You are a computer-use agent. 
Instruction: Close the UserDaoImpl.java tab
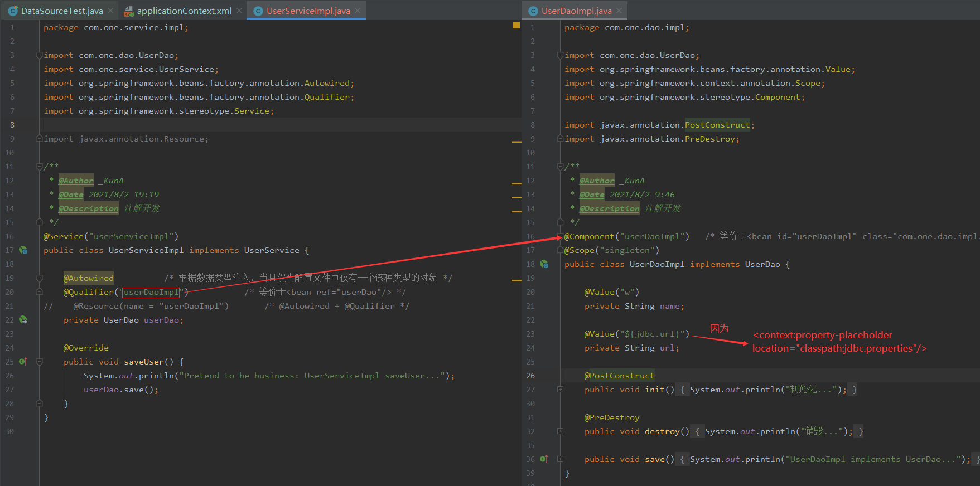pyautogui.click(x=620, y=11)
